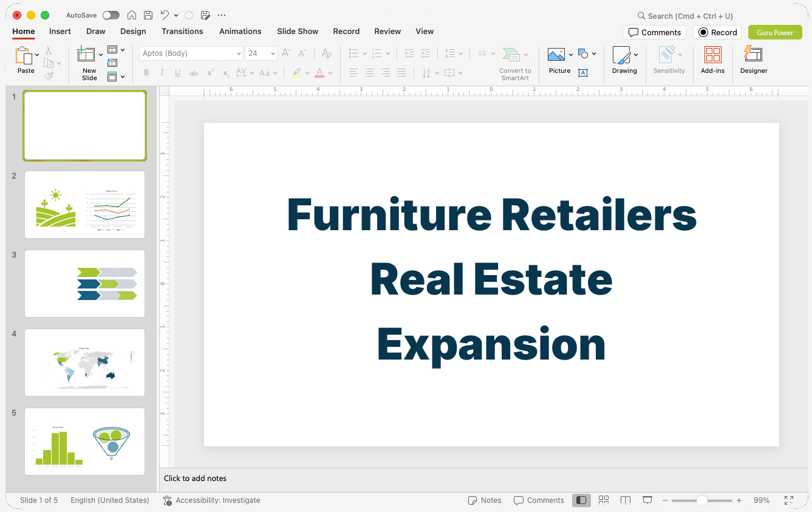This screenshot has height=512, width=812.
Task: Open the slide Layout dropdown
Action: [116, 50]
